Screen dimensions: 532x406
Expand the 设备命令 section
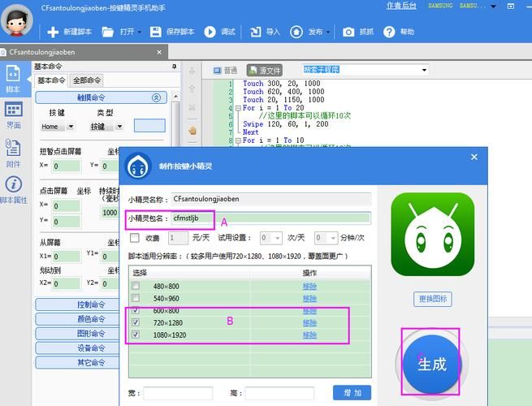tap(78, 348)
